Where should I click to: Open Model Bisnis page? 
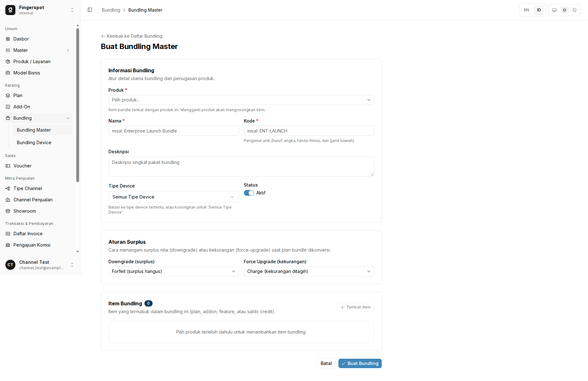pyautogui.click(x=38, y=73)
